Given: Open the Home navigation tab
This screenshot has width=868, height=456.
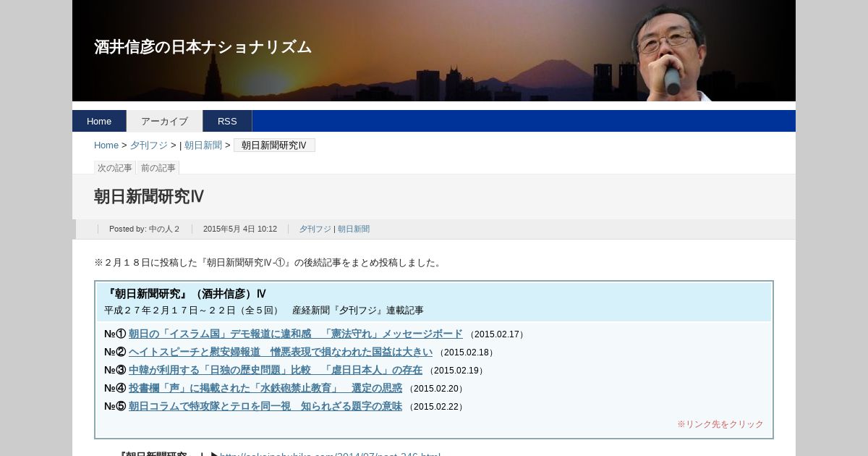Looking at the screenshot, I should pos(99,121).
